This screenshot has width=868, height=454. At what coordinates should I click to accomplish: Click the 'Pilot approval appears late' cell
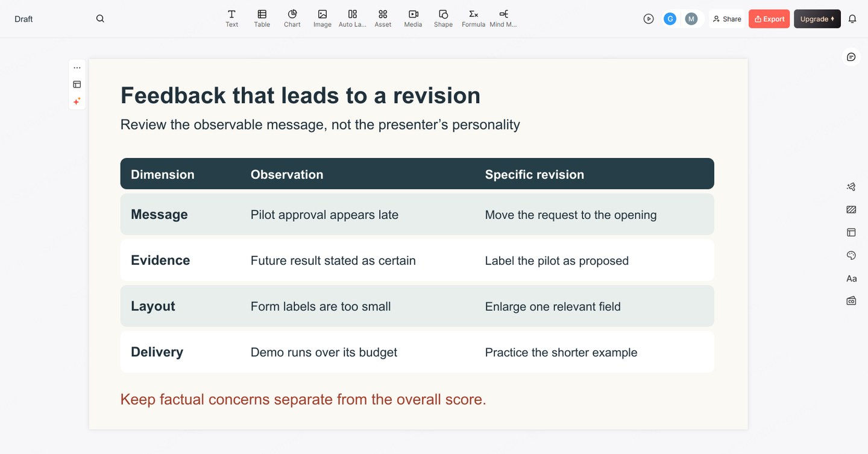[x=324, y=215]
